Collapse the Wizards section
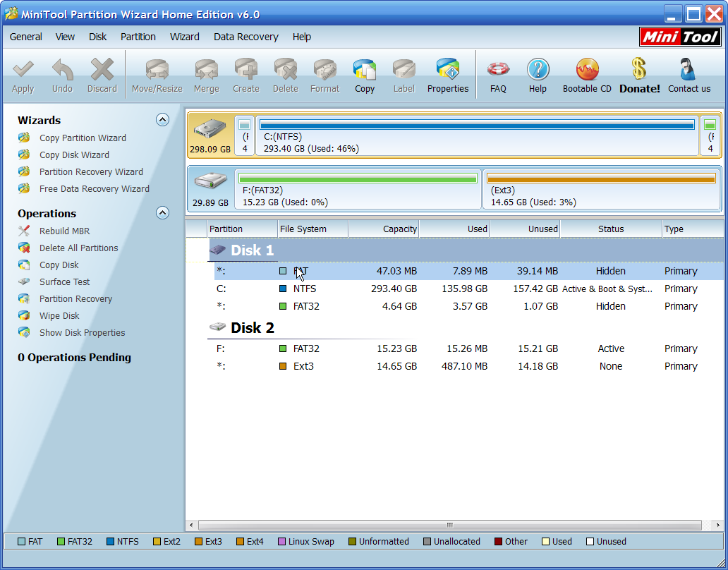 tap(162, 120)
